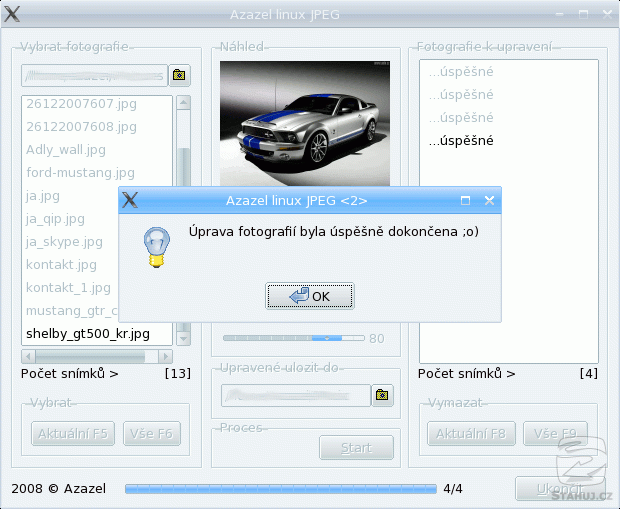Viewport: 620px width, 509px height.
Task: Click the Start process button
Action: tap(355, 447)
